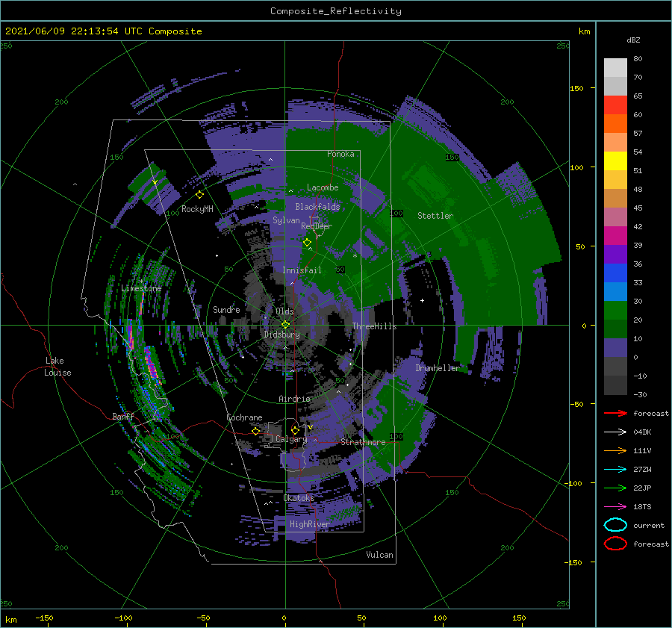The image size is (672, 628).
Task: Click the red swatch between 65 and 60 dBZ
Action: point(615,105)
